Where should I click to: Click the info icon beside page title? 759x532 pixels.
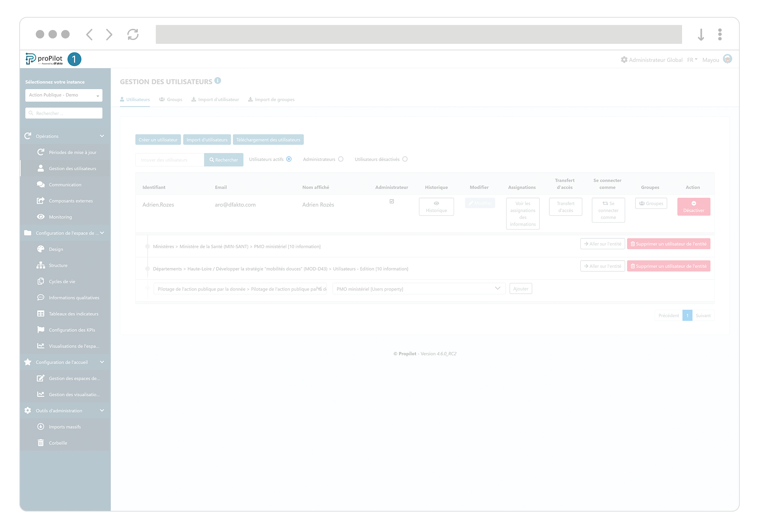(218, 81)
